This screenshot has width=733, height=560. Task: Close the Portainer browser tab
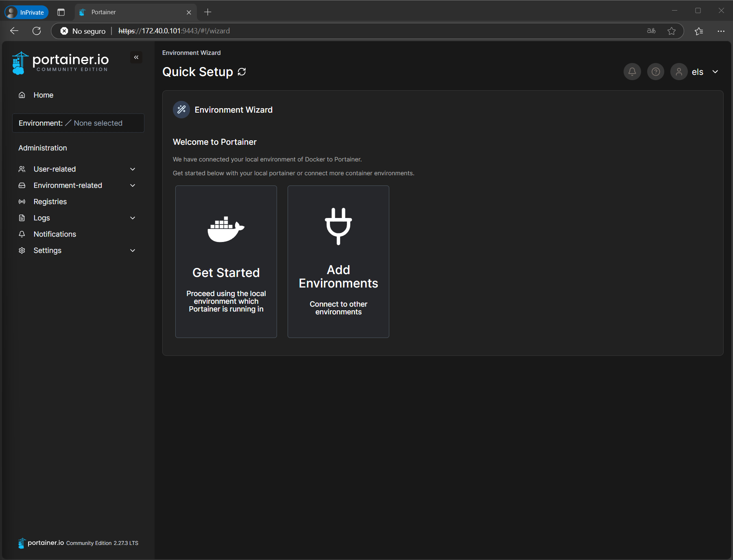(189, 13)
